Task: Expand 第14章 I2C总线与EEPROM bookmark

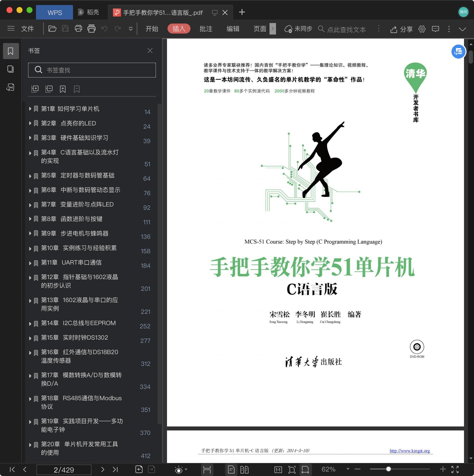Action: (x=30, y=324)
